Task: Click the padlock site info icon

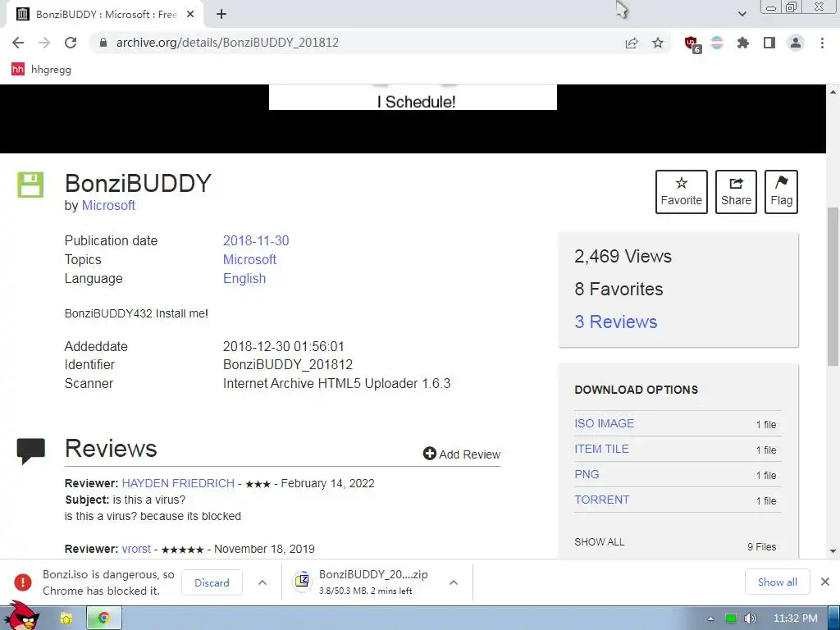Action: pyautogui.click(x=103, y=43)
